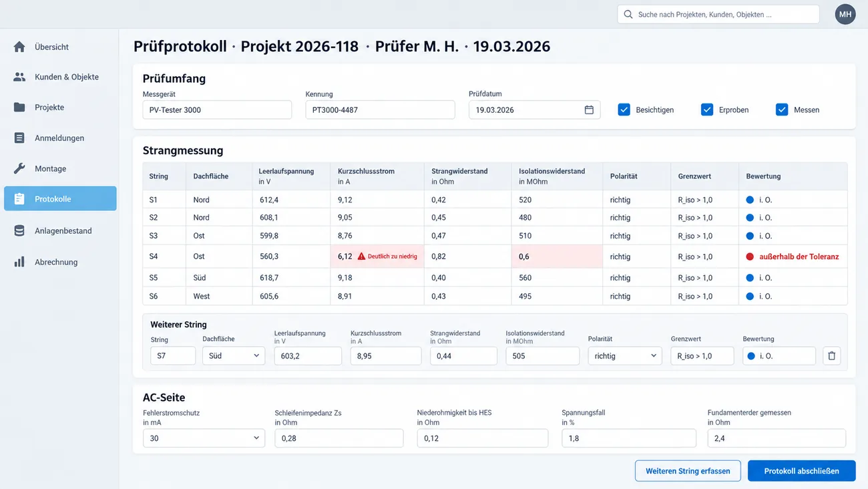This screenshot has width=868, height=489.
Task: Click the highlighted Isolationswiderstand cell 0,6
Action: click(x=557, y=257)
